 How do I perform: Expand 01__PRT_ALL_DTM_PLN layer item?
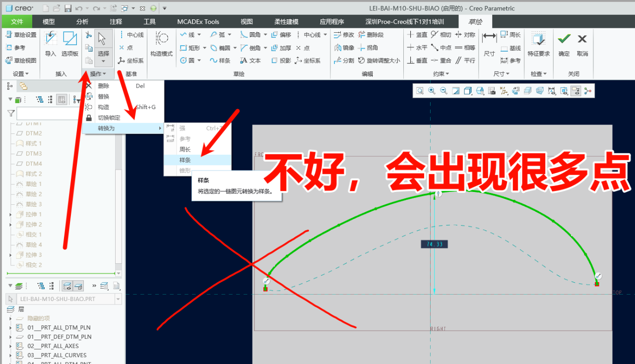click(10, 328)
